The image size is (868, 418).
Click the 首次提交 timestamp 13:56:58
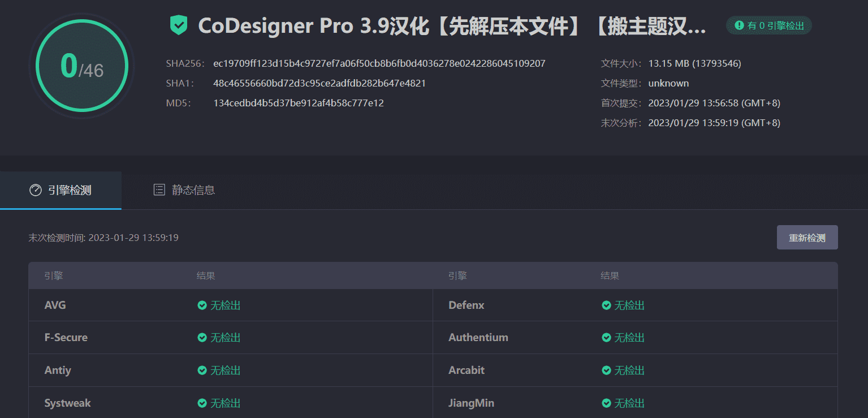click(714, 103)
